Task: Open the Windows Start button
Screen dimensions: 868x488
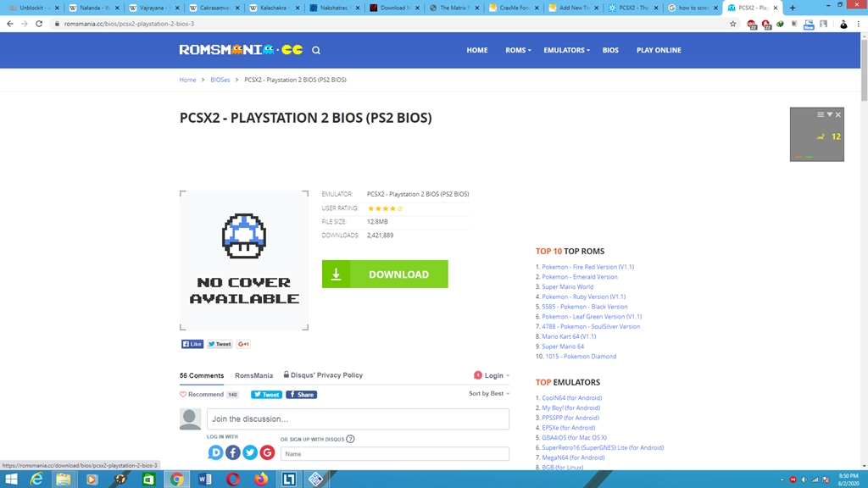Action: click(10, 480)
